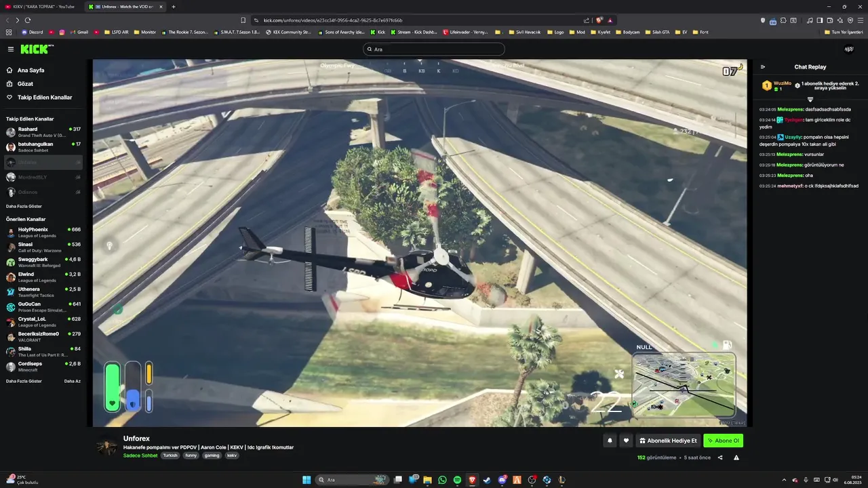Open the Unforex channel name link
The width and height of the screenshot is (868, 488).
136,439
